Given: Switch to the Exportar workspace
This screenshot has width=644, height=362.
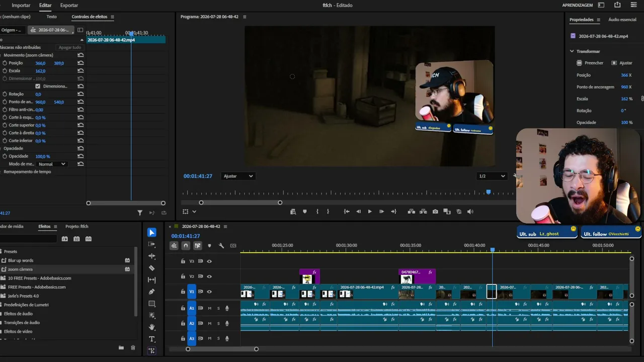Looking at the screenshot, I should tap(69, 5).
